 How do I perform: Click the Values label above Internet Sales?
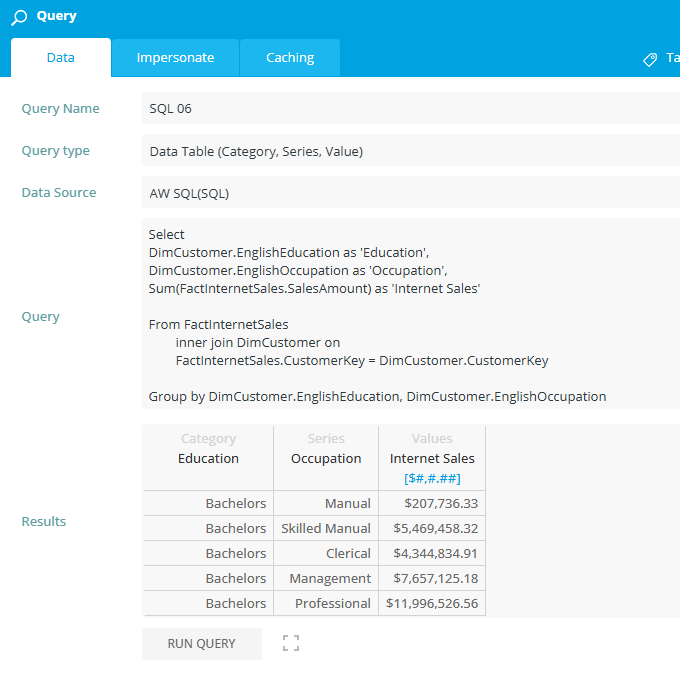(432, 438)
